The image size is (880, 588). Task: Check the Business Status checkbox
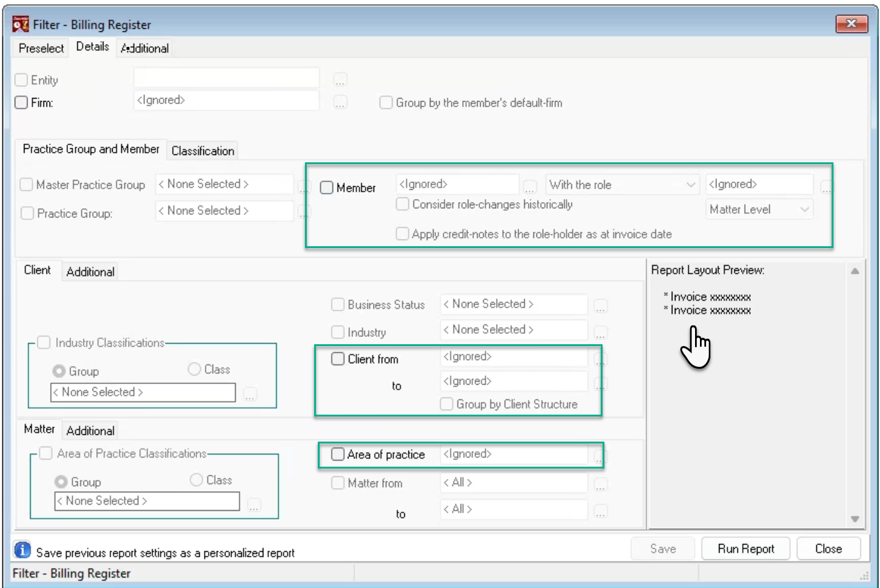click(x=338, y=304)
